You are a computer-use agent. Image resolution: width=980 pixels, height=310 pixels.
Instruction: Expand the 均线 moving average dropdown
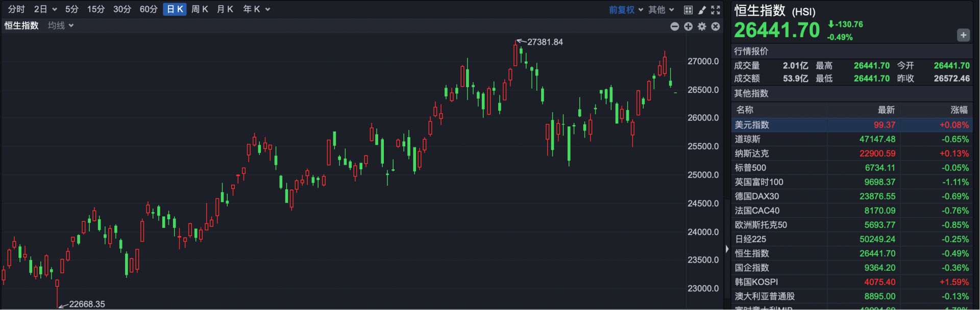(61, 25)
